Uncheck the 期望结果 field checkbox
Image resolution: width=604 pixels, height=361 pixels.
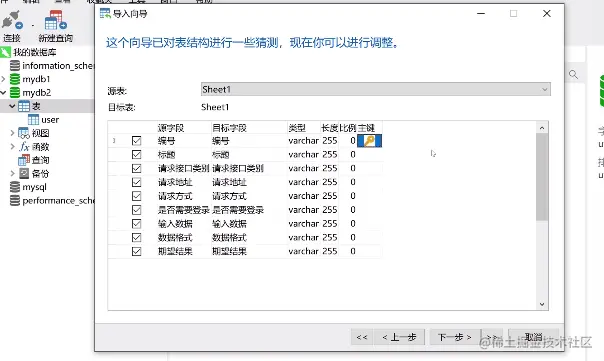click(x=136, y=252)
